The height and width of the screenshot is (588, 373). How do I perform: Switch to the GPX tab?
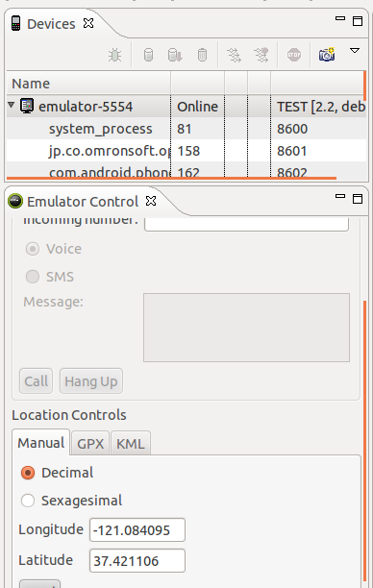(90, 444)
